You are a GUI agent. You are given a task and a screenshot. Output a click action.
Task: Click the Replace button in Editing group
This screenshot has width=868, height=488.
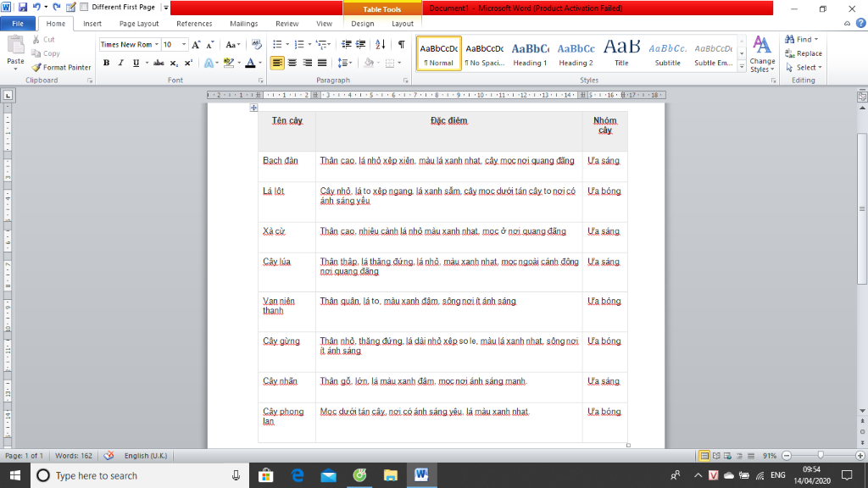[804, 53]
